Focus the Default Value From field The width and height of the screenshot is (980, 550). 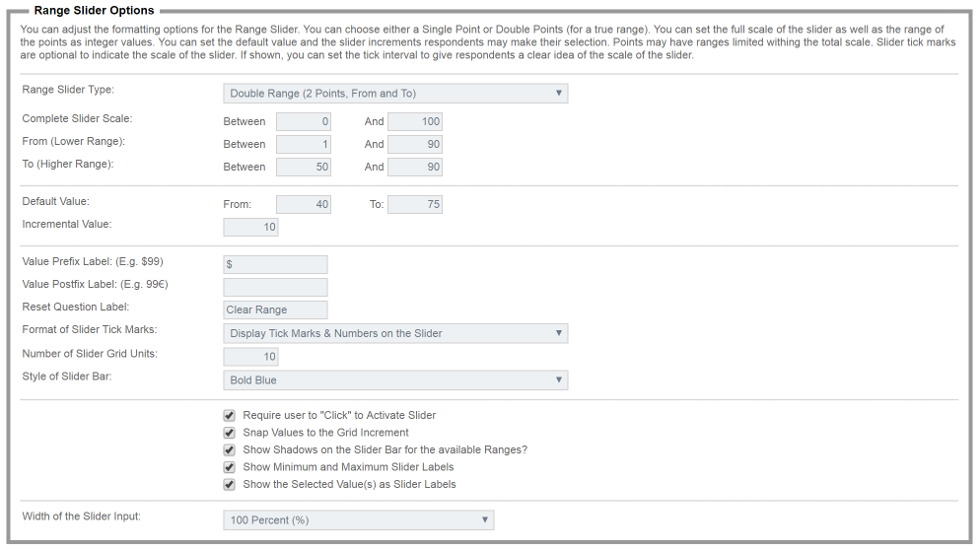[x=303, y=205]
